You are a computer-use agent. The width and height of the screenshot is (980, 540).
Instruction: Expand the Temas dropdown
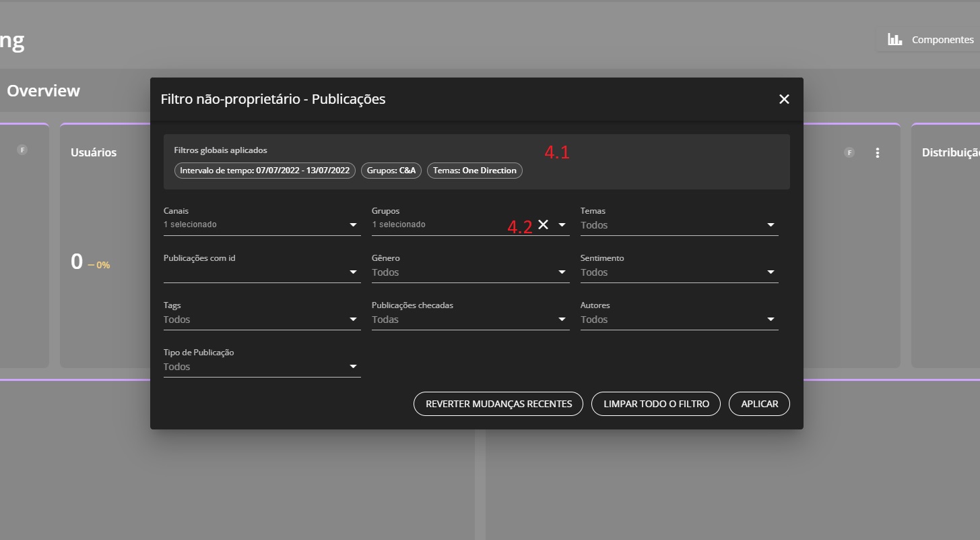click(771, 225)
